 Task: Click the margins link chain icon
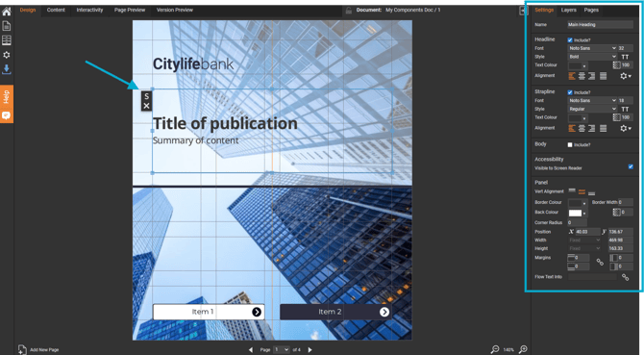pos(600,262)
